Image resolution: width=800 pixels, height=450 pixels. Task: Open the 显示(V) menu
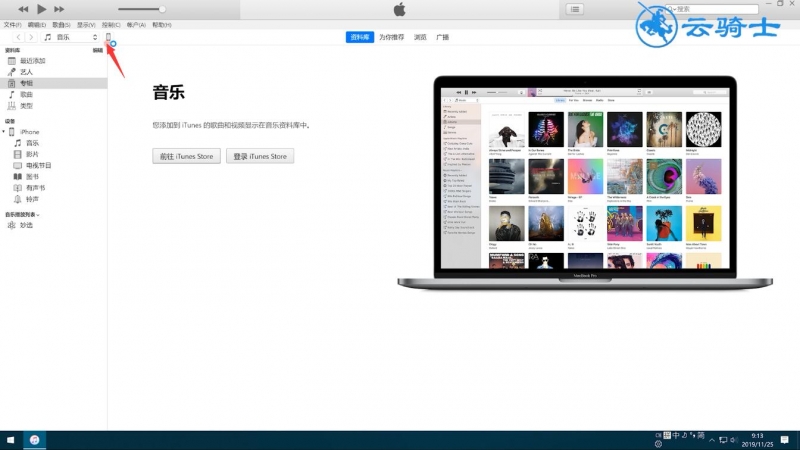click(x=86, y=24)
